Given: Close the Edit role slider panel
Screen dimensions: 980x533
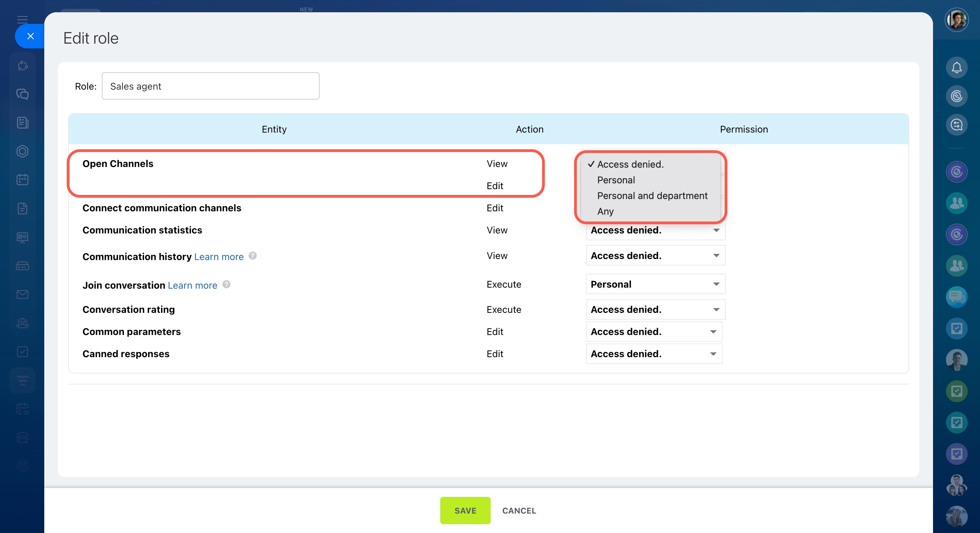Looking at the screenshot, I should [x=30, y=36].
